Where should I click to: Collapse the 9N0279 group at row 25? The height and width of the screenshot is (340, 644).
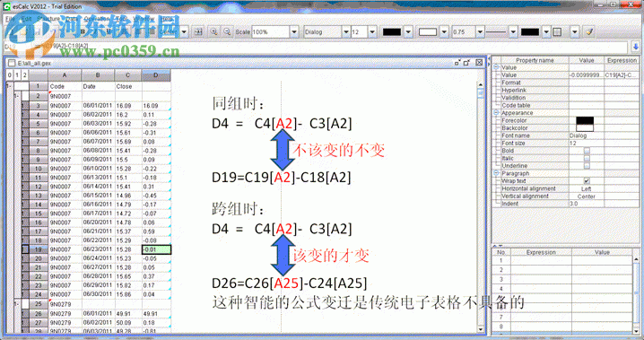pyautogui.click(x=16, y=304)
